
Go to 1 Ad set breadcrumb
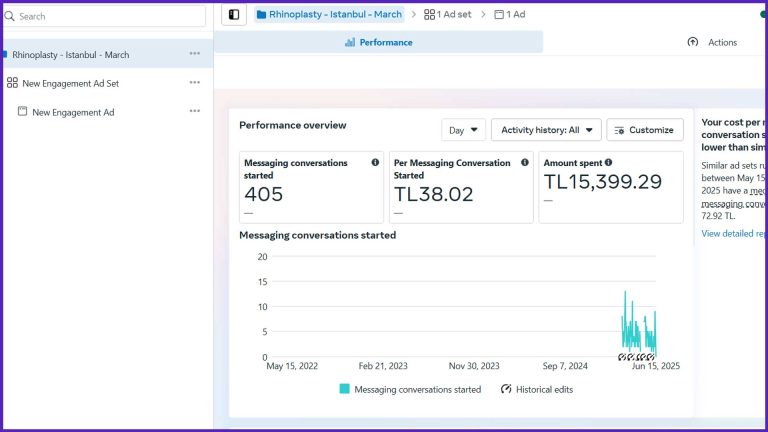pos(448,15)
